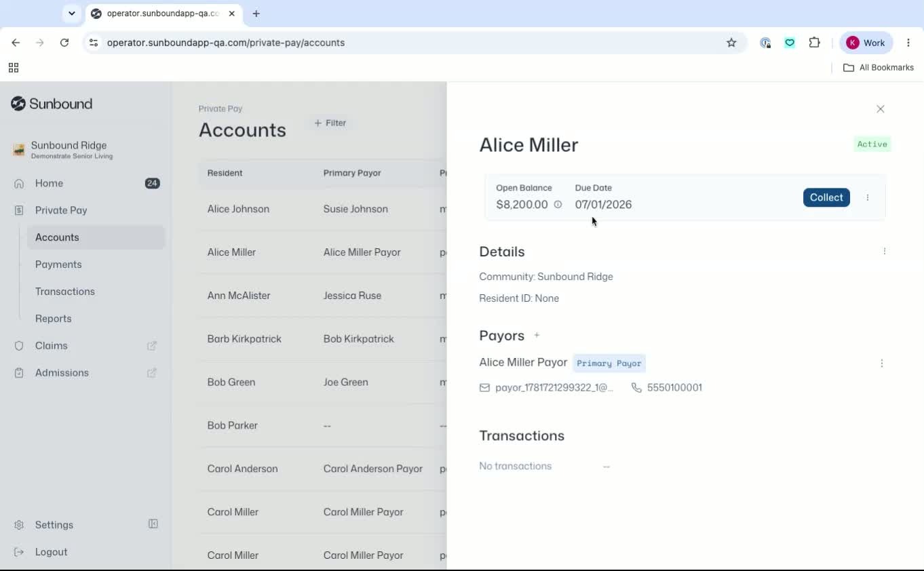
Task: Open the Chrome three-dot menu
Action: [x=908, y=43]
